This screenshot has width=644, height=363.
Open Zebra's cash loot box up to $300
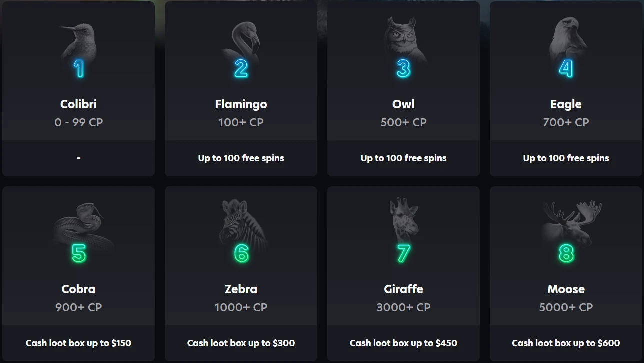point(241,343)
